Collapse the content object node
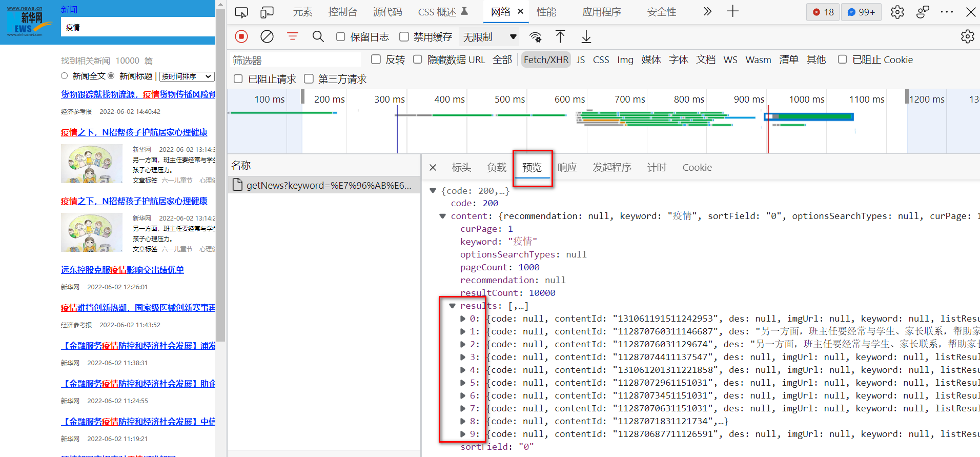Image resolution: width=980 pixels, height=457 pixels. click(x=442, y=216)
